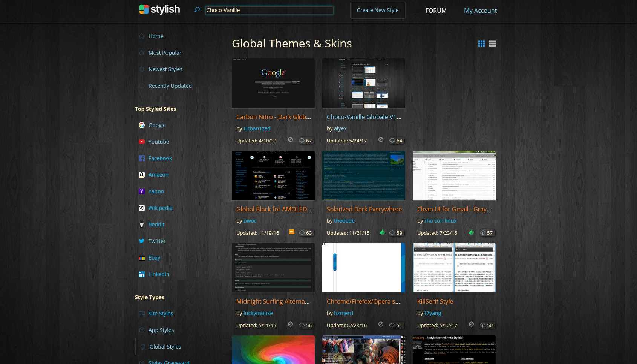This screenshot has height=364, width=637.
Task: Click the Wikipedia link in Top Styled Sites
Action: click(x=160, y=208)
